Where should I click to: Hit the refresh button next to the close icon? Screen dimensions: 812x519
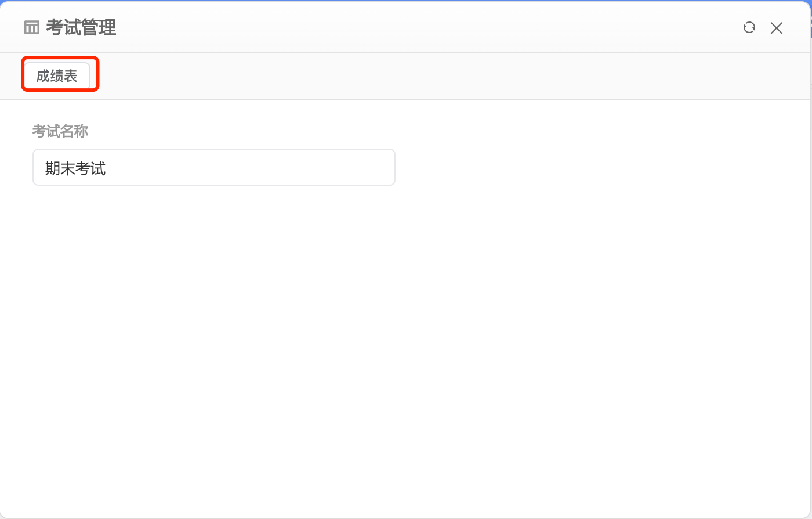tap(749, 27)
